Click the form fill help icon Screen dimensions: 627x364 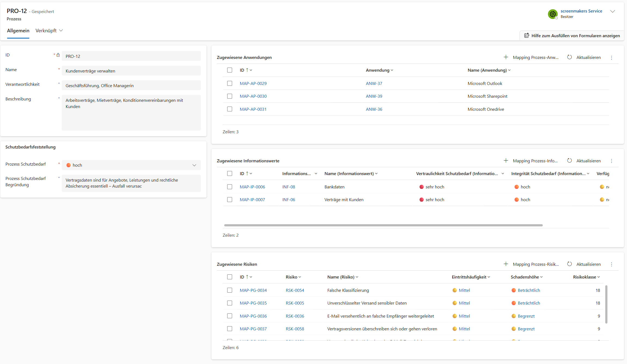(x=526, y=36)
